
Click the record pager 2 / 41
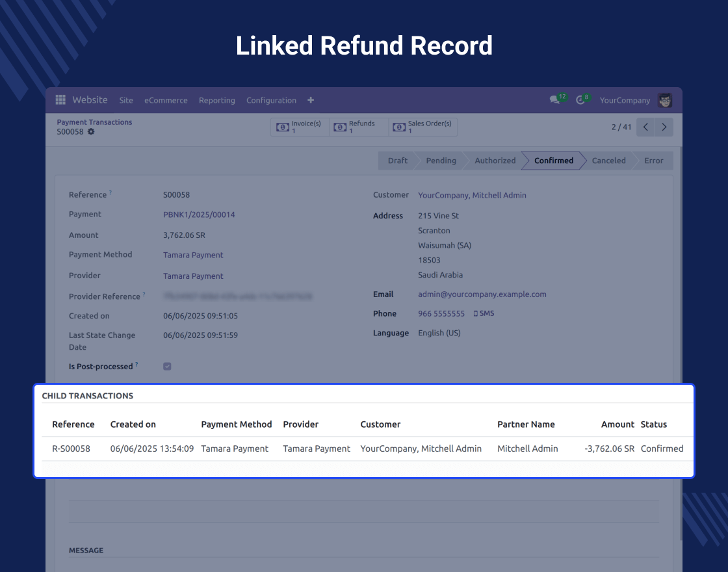click(x=621, y=127)
